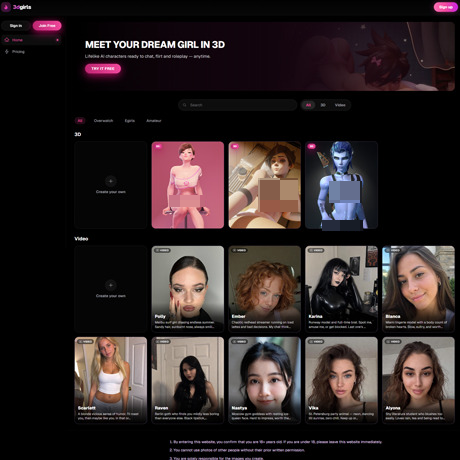
Task: Open the Vika character card
Action: (341, 380)
